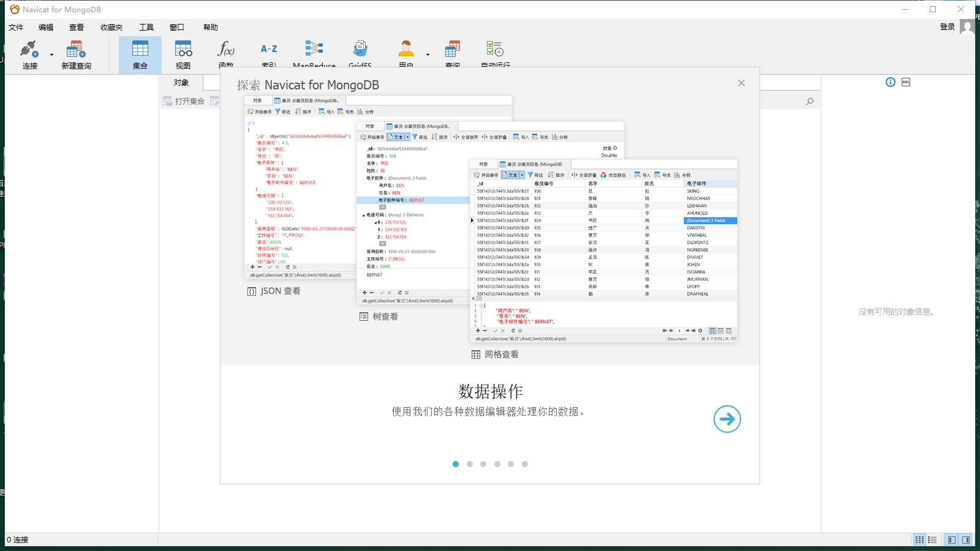Screen dimensions: 980x551
Task: Open the GridFS bucket icon
Action: click(360, 50)
